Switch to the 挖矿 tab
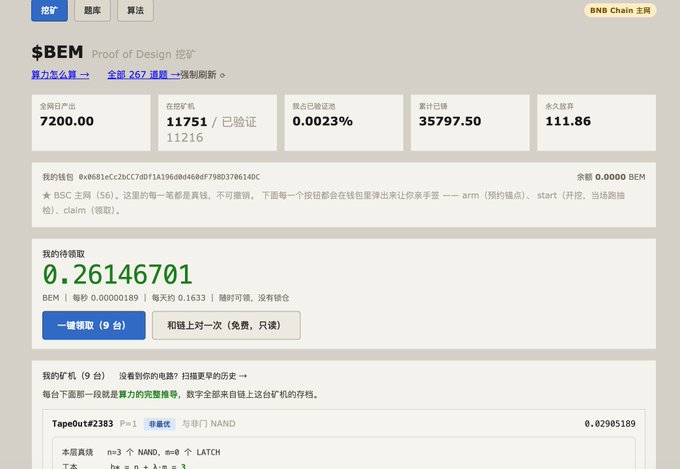This screenshot has width=680, height=469. coord(49,10)
